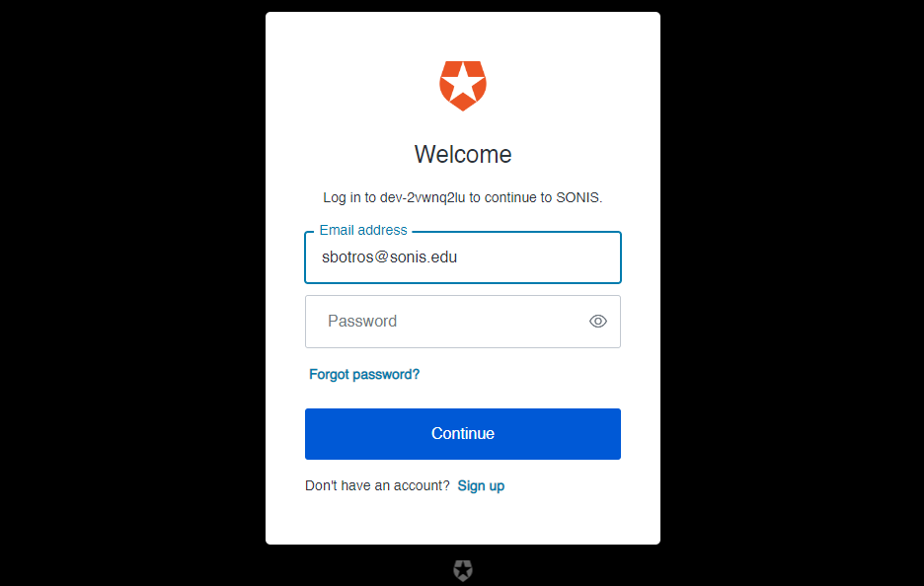Click the gray Auth0 badge below the card
Viewport: 924px width, 586px height.
pos(463,570)
